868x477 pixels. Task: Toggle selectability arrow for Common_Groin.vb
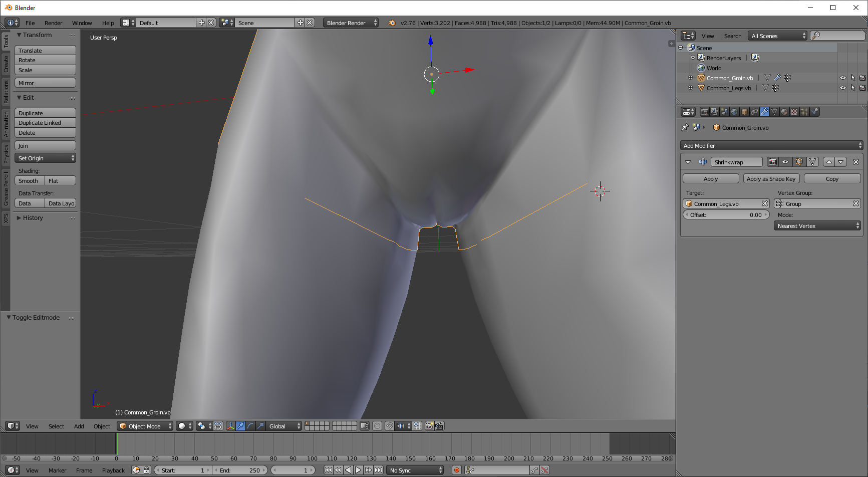pos(853,78)
